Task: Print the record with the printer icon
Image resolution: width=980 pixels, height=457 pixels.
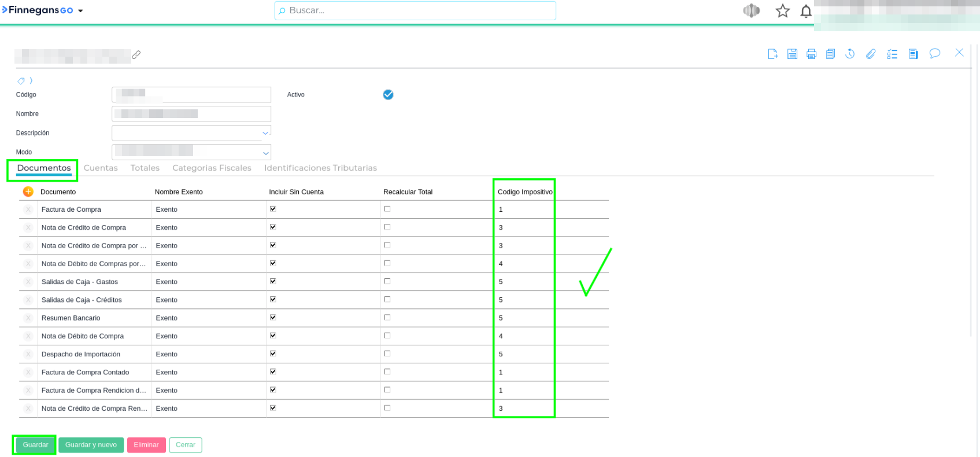Action: click(x=811, y=54)
